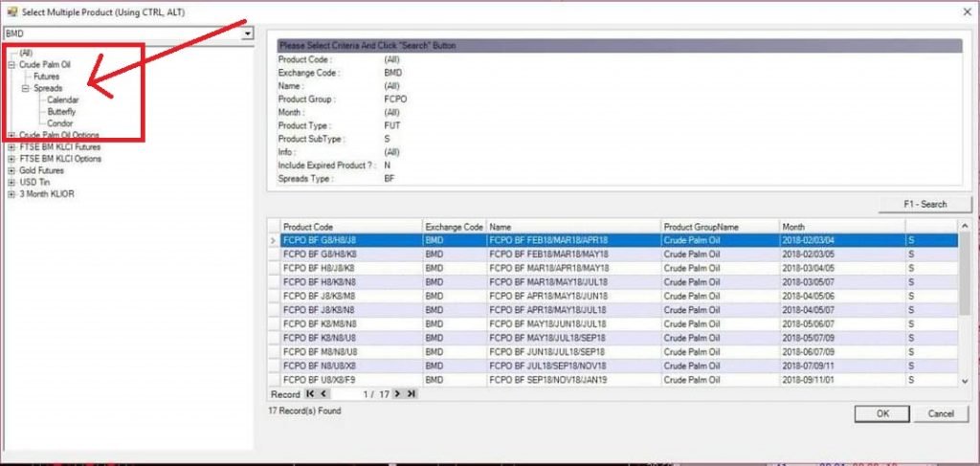Click scroll down arrow in product grid
Image resolution: width=980 pixels, height=466 pixels.
coord(965,381)
